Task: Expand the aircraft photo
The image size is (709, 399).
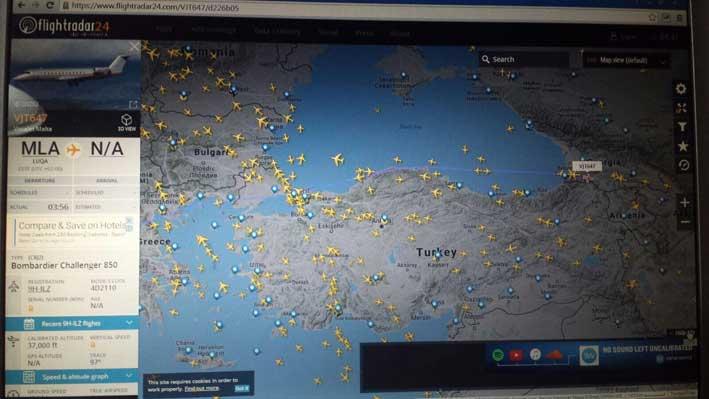Action: (x=133, y=104)
